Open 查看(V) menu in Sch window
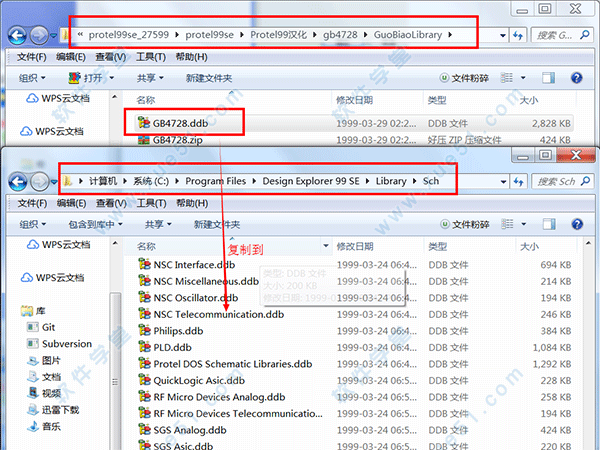Image resolution: width=600 pixels, height=450 pixels. [x=111, y=203]
